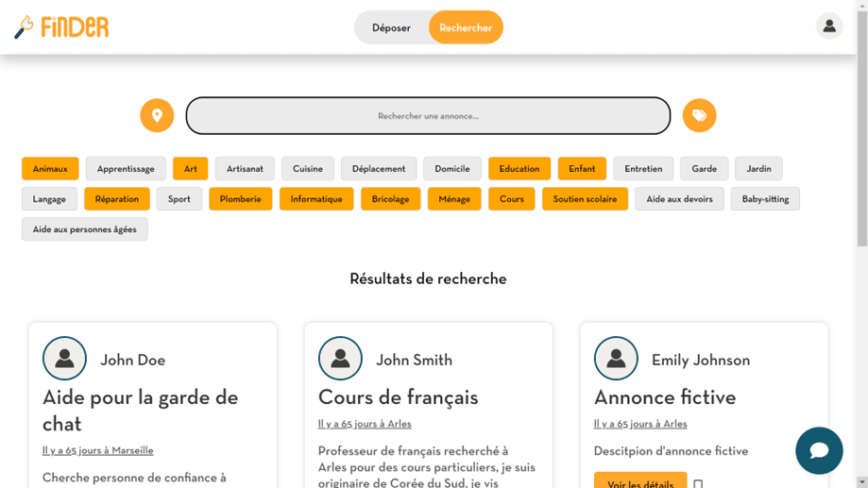Screen dimensions: 868x488
Task: Open the chat bubble button
Action: [x=818, y=450]
